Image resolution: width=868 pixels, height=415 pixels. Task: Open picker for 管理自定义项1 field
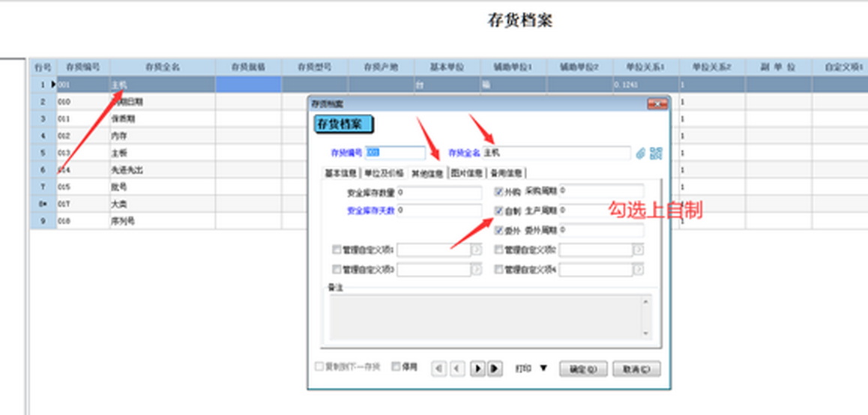tap(475, 250)
